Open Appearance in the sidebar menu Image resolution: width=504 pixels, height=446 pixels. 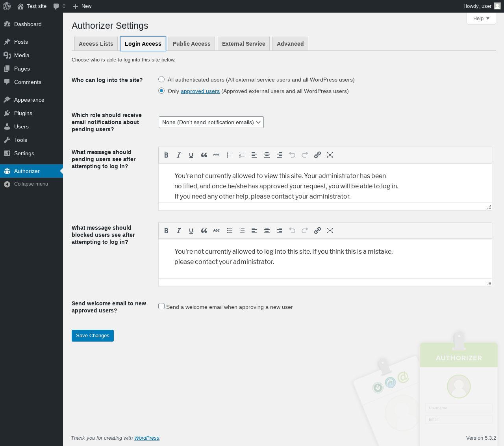31,100
